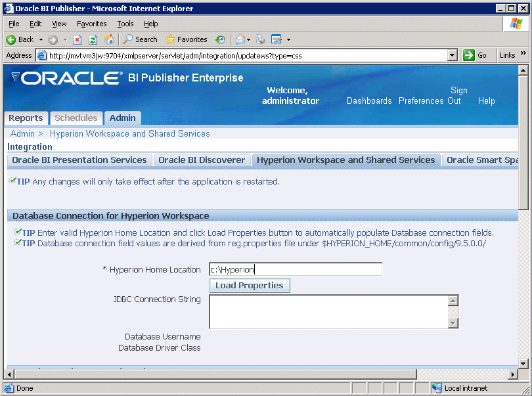Click the Dashboards link

pyautogui.click(x=369, y=100)
